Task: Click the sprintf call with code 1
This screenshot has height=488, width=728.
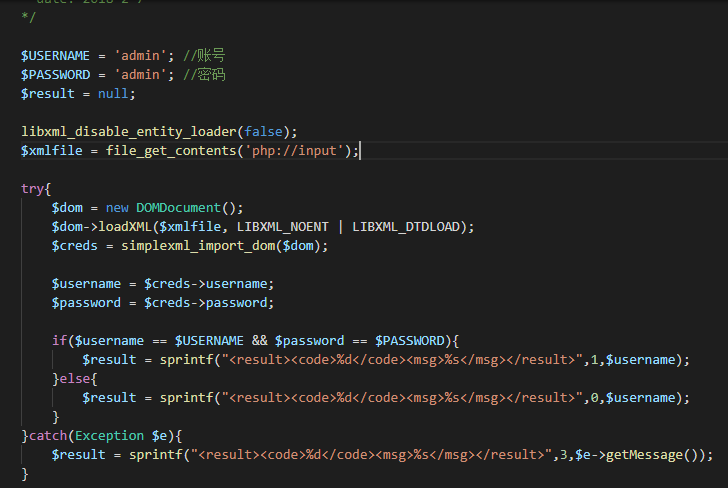Action: point(425,360)
